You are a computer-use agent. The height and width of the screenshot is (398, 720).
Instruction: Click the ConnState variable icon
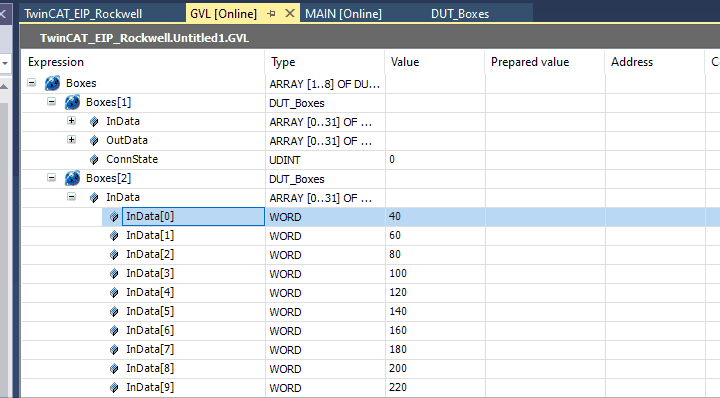click(x=94, y=159)
